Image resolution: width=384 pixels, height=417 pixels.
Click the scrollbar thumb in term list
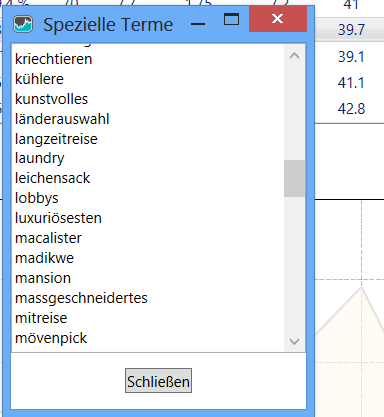coord(294,178)
